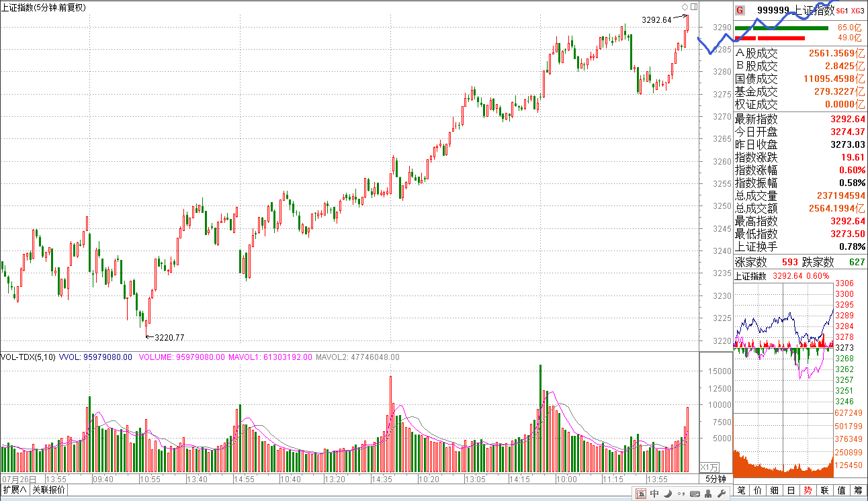Open the 关联报价 related quotes tab
This screenshot has width=868, height=501.
click(49, 490)
